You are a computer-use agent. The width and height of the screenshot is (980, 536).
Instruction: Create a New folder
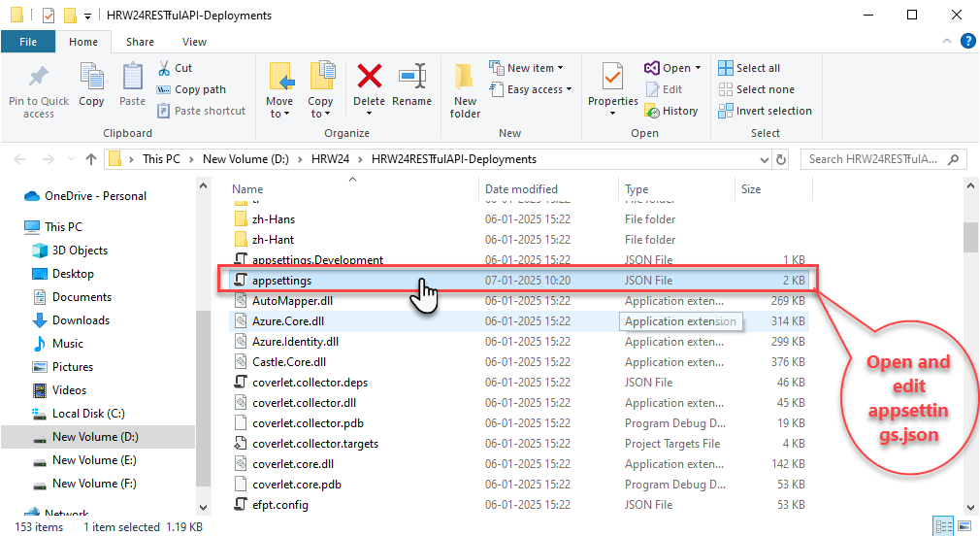465,90
